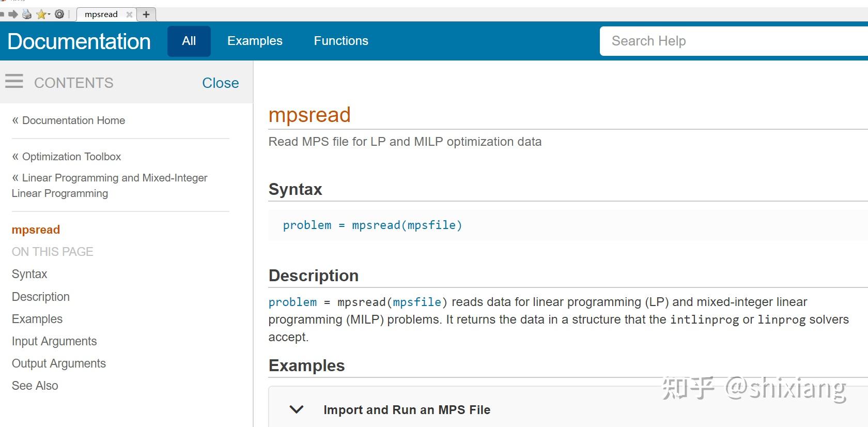Switch to the Functions tab

point(341,41)
